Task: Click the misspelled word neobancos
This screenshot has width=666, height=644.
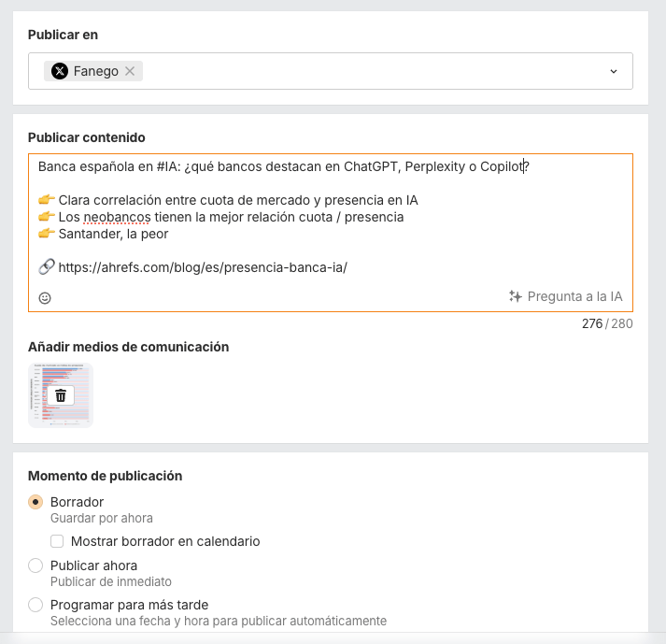Action: (117, 217)
